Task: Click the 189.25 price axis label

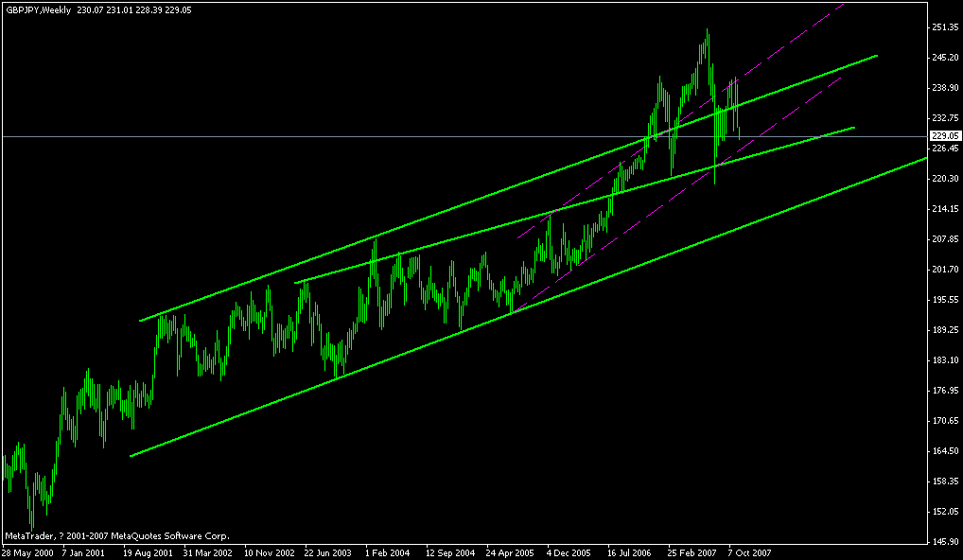Action: pos(945,330)
